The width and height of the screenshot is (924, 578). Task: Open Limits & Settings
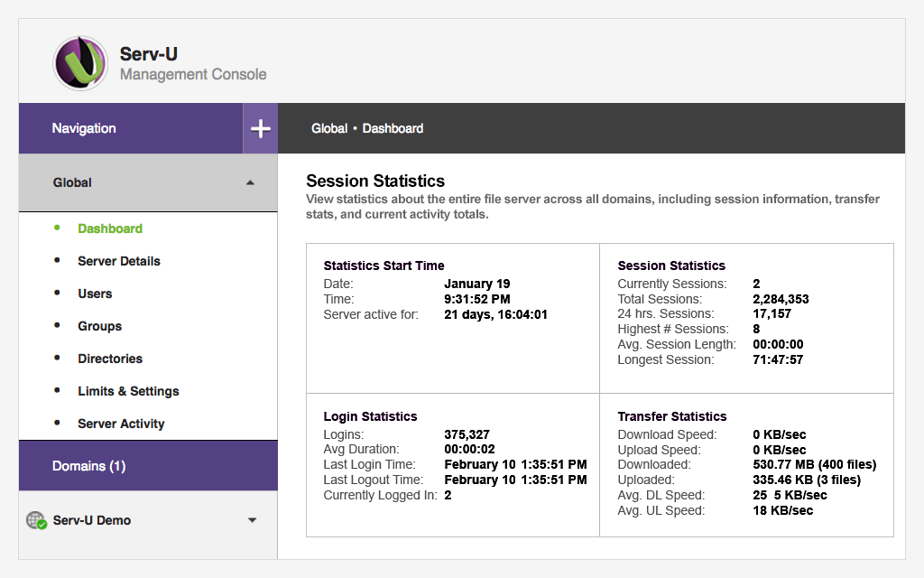[x=128, y=391]
